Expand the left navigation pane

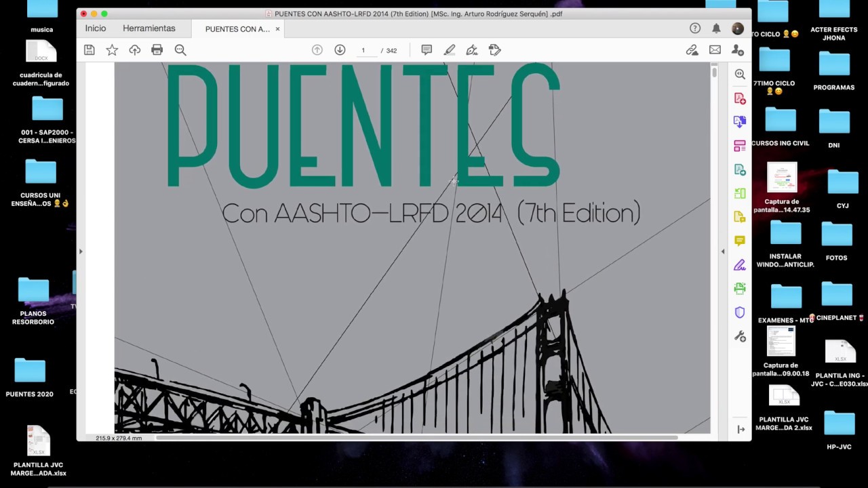click(81, 251)
